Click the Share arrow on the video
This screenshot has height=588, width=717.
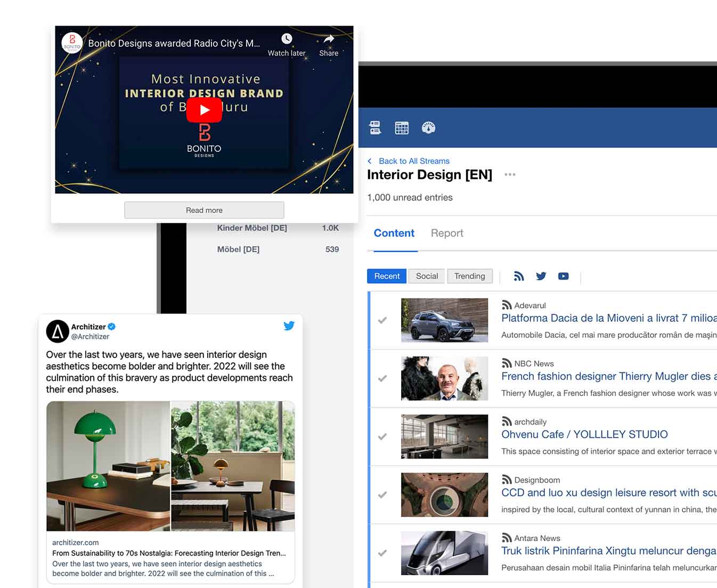(x=329, y=39)
